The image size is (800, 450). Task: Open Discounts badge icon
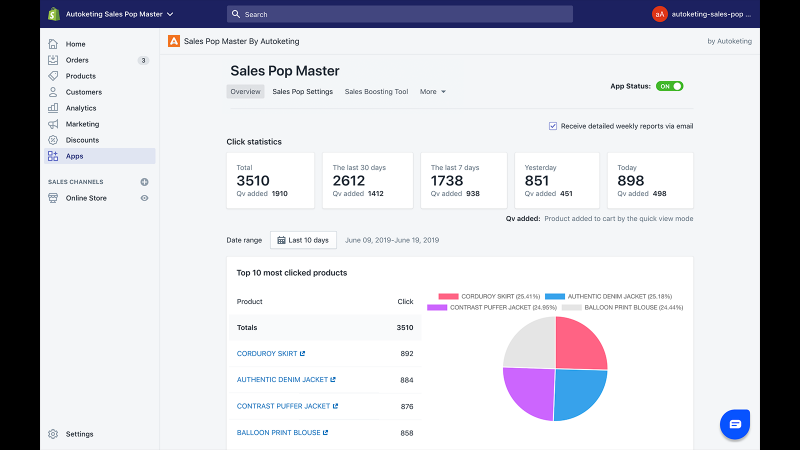pos(53,140)
